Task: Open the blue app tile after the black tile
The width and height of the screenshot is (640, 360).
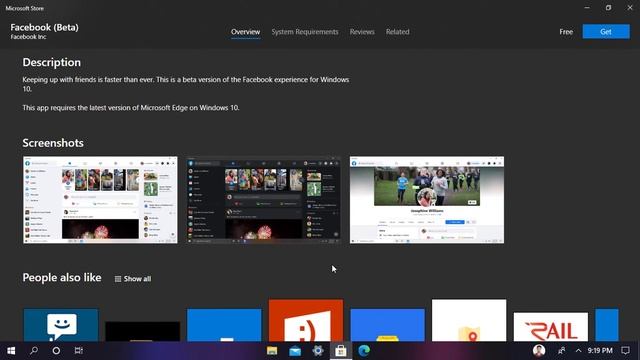Action: (x=224, y=325)
